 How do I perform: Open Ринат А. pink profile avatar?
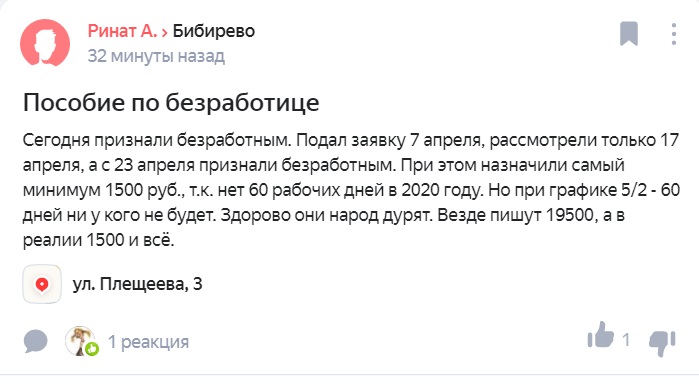pyautogui.click(x=45, y=43)
